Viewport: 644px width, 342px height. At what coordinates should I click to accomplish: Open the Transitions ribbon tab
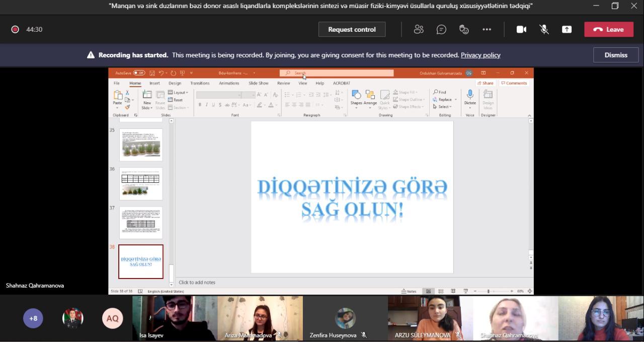tap(200, 83)
